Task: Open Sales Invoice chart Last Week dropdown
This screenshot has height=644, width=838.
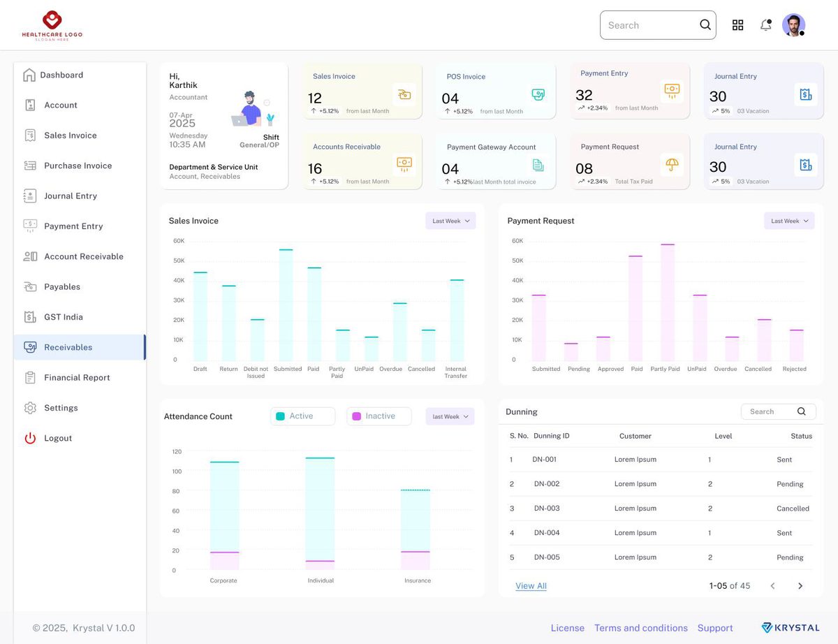Action: [x=450, y=221]
